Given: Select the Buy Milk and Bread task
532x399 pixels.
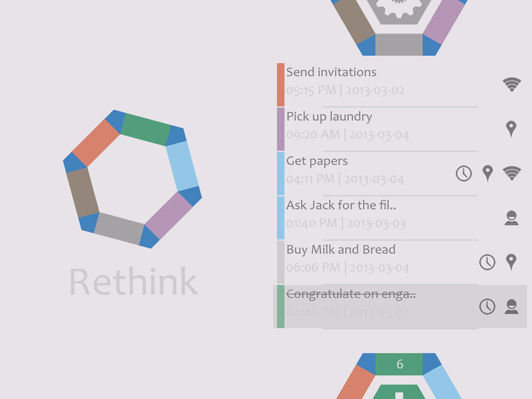Looking at the screenshot, I should click(377, 262).
